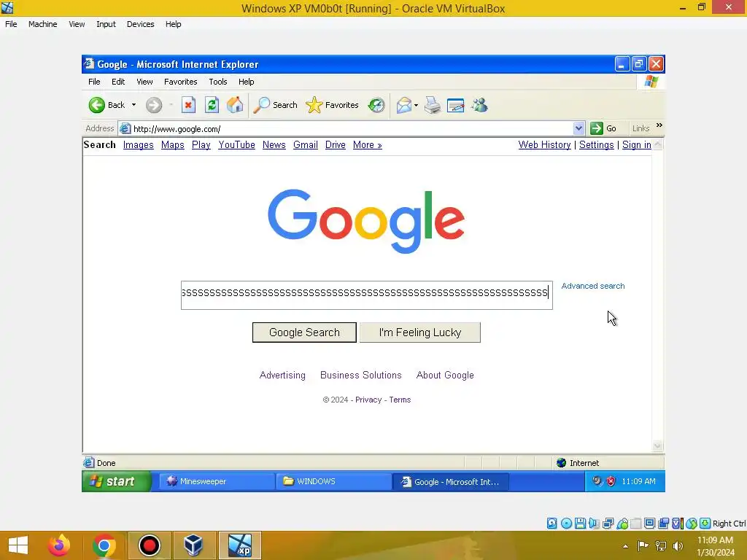Expand the Mail button dropdown arrow
747x560 pixels.
[x=416, y=105]
